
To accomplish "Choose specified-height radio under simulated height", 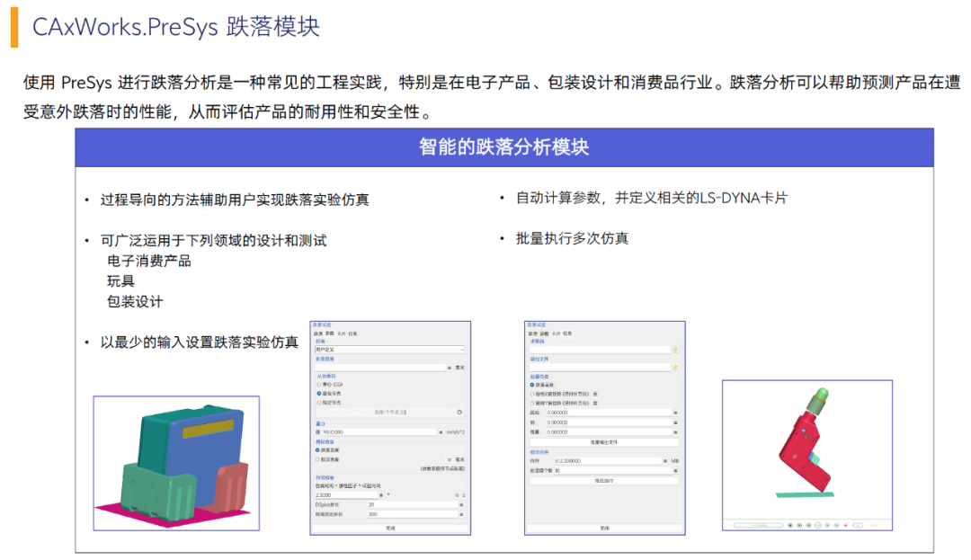I will (x=317, y=459).
